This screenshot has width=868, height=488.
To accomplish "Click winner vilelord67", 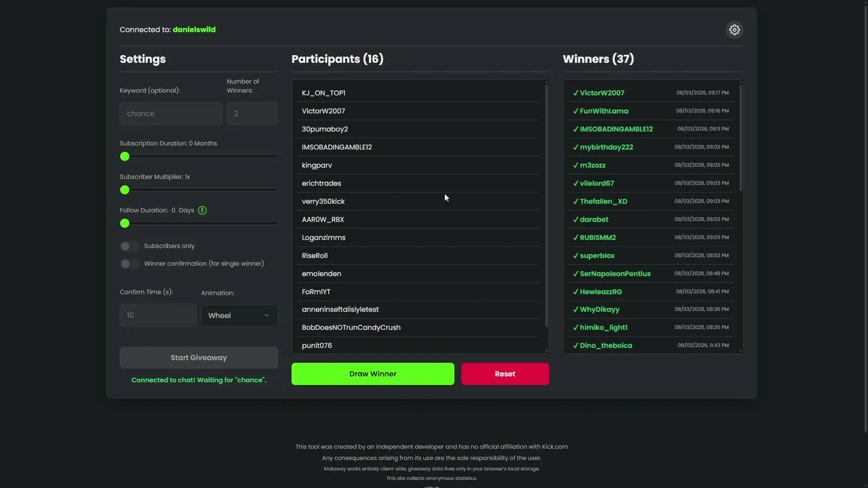I will [597, 183].
